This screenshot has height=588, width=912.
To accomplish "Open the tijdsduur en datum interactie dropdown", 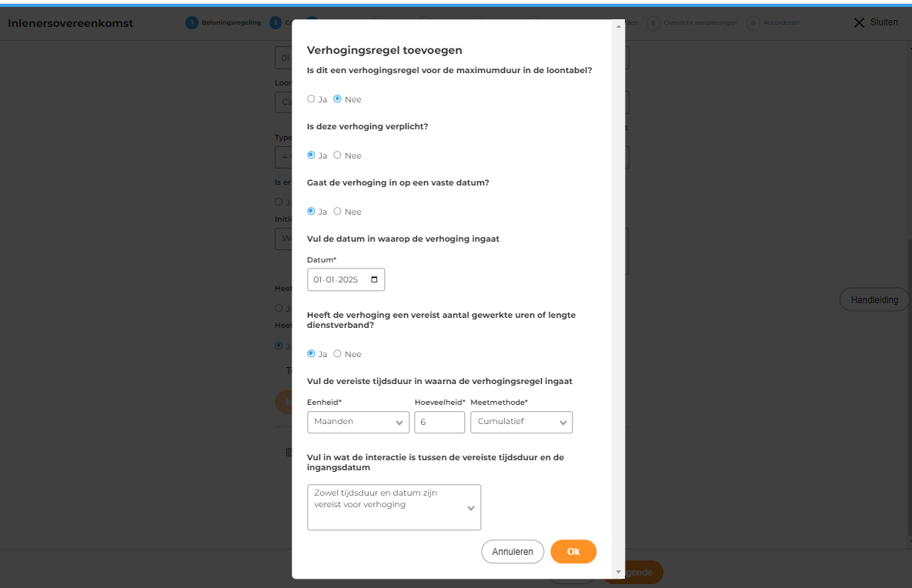I will point(393,507).
